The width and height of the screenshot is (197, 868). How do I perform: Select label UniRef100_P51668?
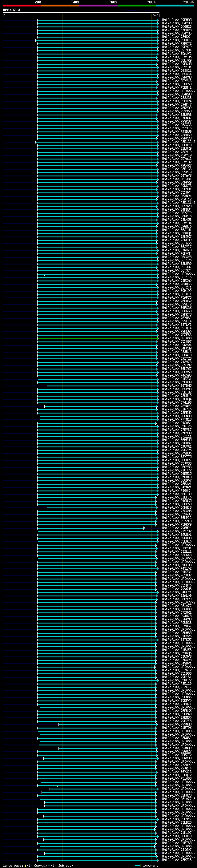(x=177, y=778)
